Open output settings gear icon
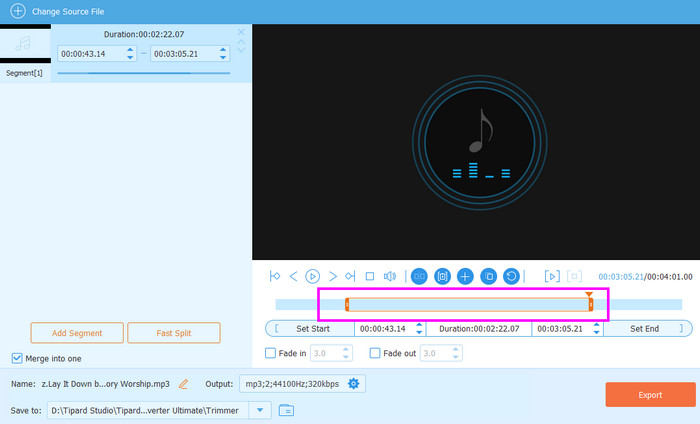 click(353, 383)
